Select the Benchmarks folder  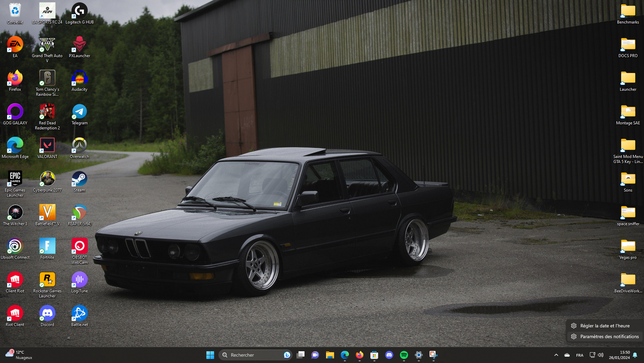click(628, 13)
